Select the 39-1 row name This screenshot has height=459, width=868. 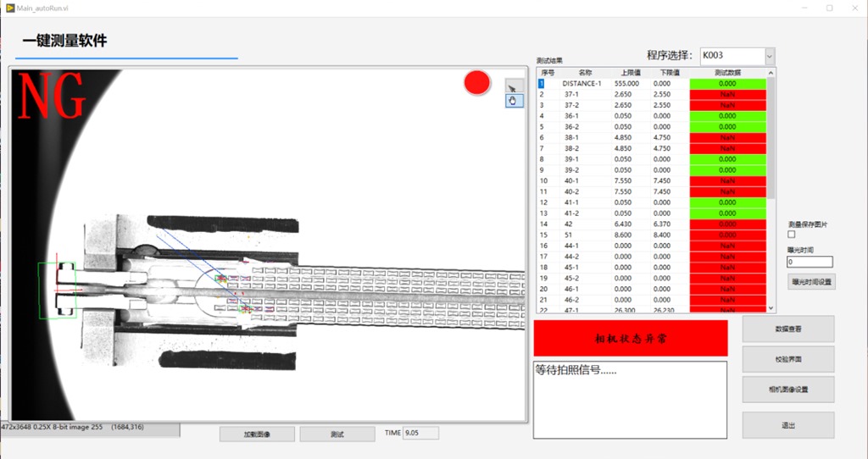point(572,159)
